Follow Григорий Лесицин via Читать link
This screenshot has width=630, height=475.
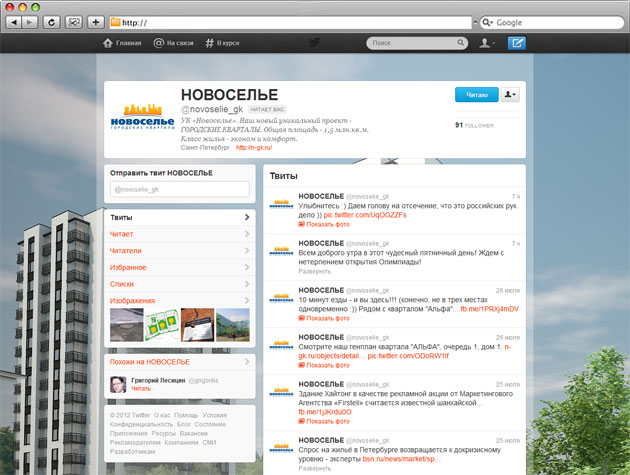coord(141,389)
